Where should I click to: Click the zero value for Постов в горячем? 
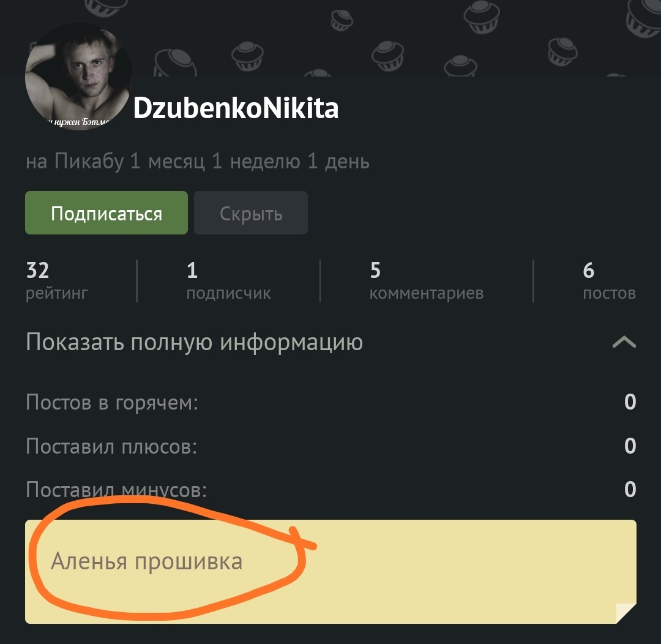[x=630, y=402]
